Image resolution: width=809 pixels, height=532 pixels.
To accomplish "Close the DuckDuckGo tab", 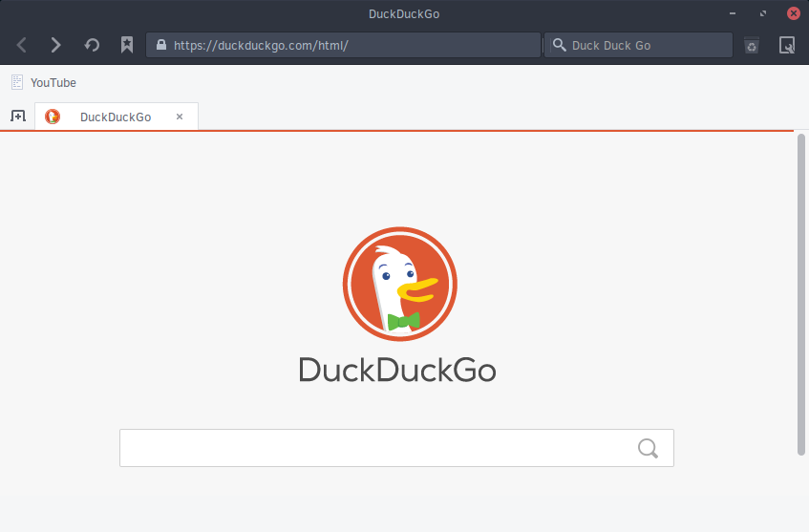I will (x=180, y=117).
